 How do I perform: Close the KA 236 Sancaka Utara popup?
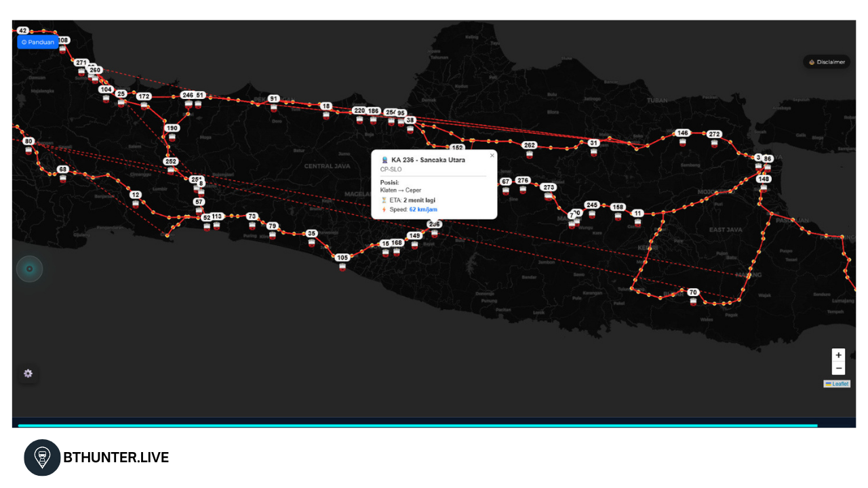pos(492,155)
